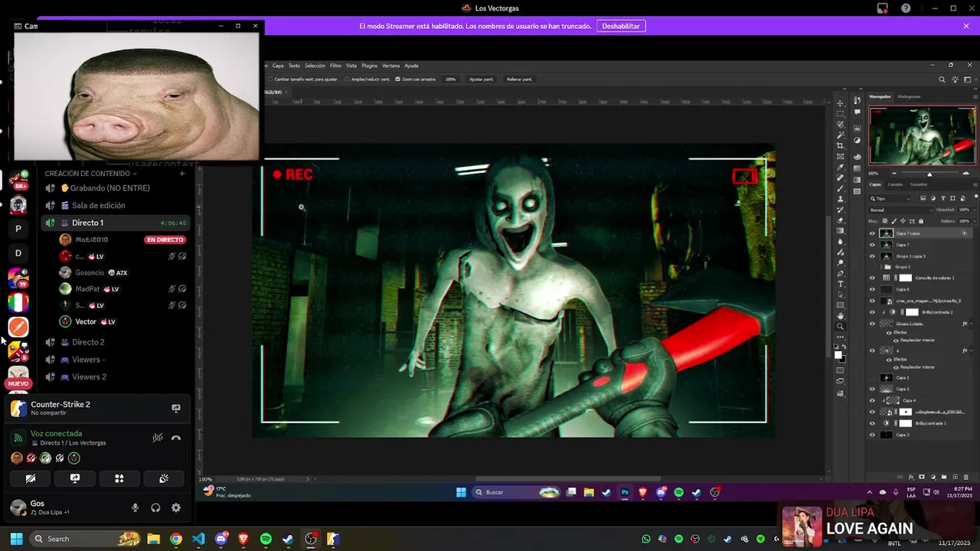This screenshot has height=551, width=980.
Task: Hide the Grupo 1 copia 3 layer
Action: [x=872, y=256]
